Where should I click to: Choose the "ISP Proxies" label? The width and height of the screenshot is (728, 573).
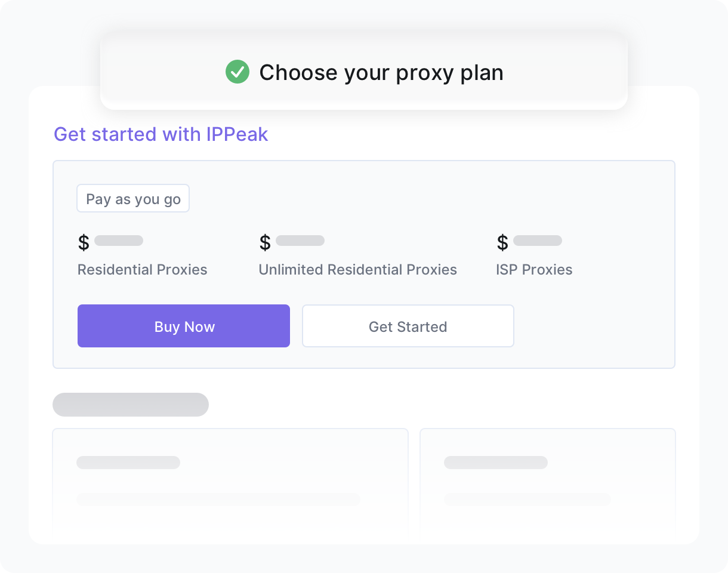coord(534,270)
